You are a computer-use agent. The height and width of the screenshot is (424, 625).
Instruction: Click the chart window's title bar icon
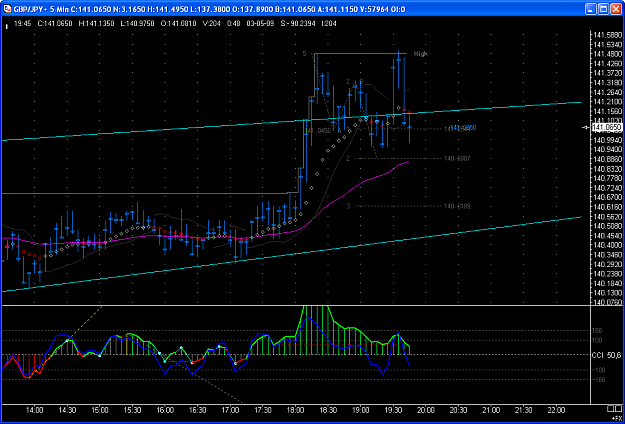7,9
